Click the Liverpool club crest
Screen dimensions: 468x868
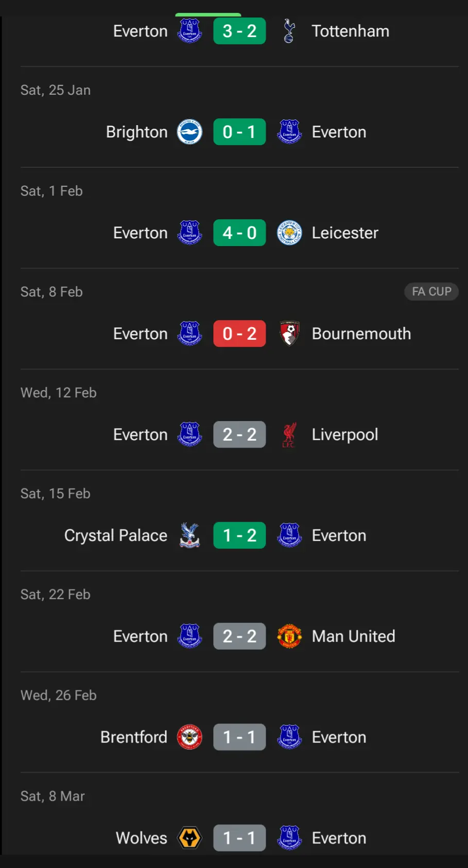(289, 435)
